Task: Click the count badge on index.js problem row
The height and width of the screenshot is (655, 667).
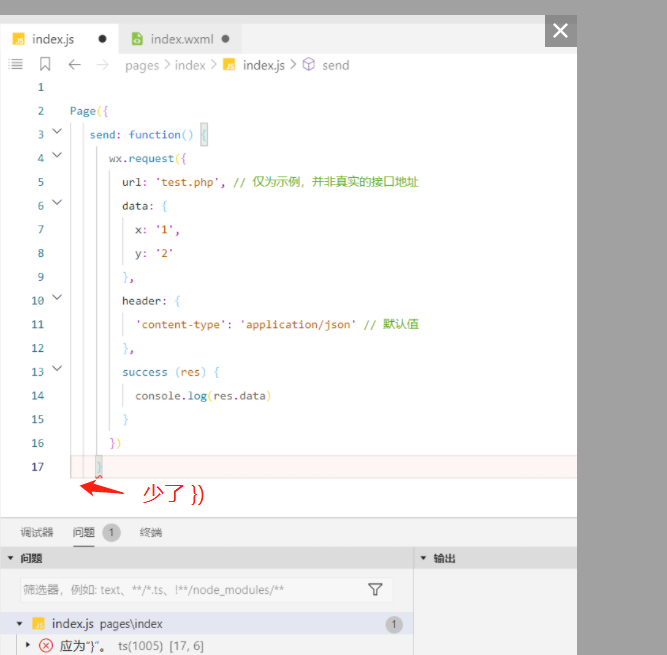Action: (394, 624)
